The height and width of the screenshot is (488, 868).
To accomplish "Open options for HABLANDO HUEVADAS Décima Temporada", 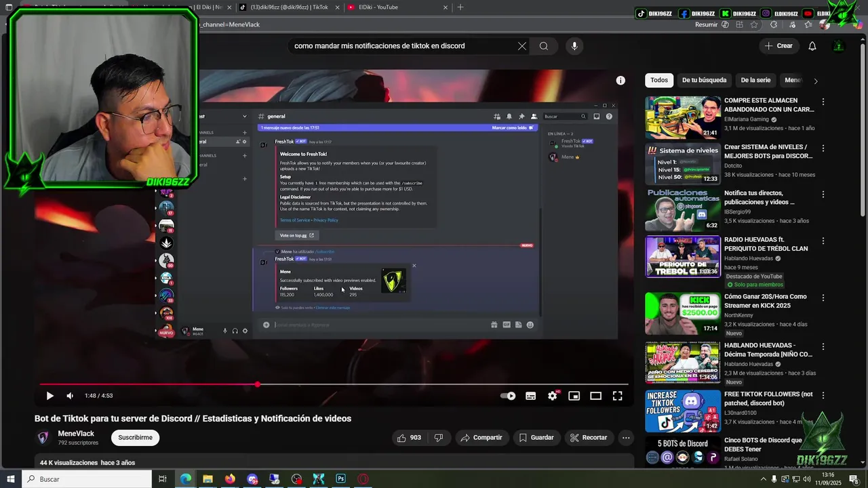I will click(x=823, y=346).
